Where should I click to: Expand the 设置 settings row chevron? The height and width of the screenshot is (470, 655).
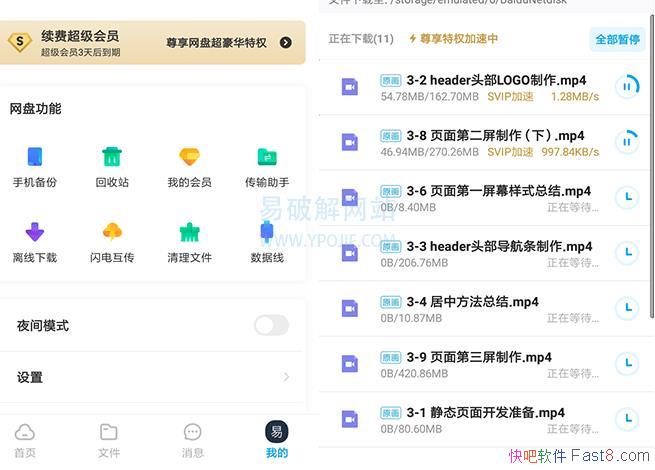(286, 377)
